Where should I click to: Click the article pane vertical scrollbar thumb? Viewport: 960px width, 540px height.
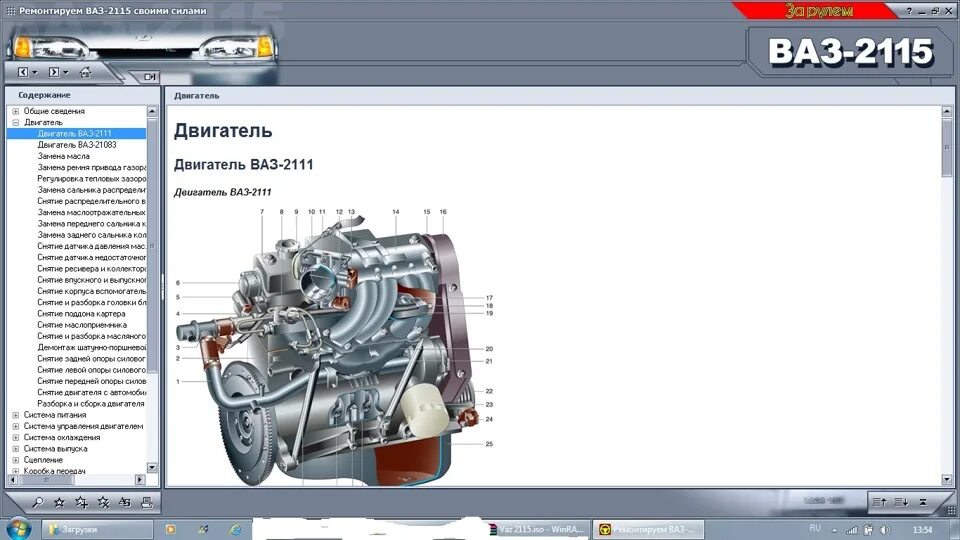[x=947, y=147]
